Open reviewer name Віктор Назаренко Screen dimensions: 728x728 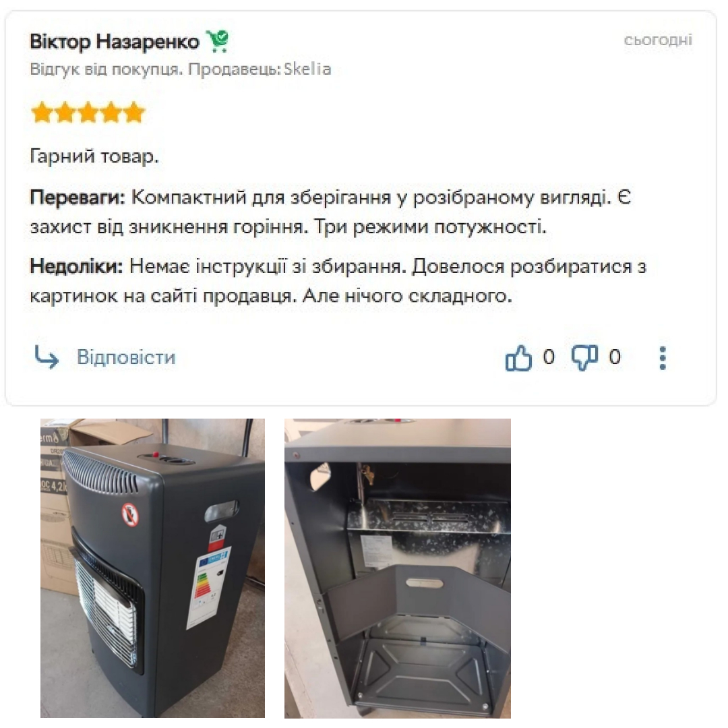[115, 41]
